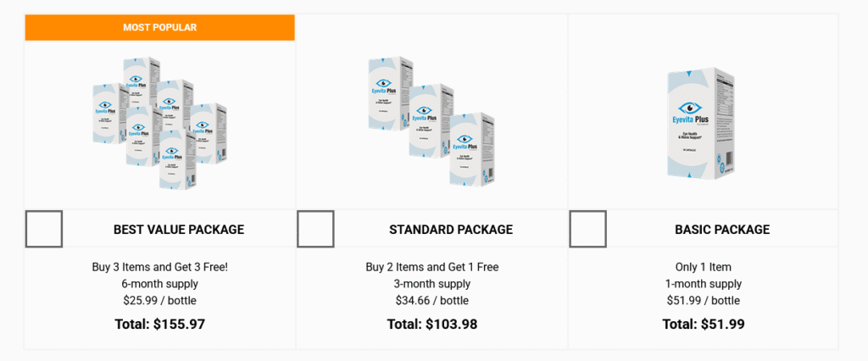Click the orange Most Popular banner
The image size is (868, 361).
click(160, 27)
